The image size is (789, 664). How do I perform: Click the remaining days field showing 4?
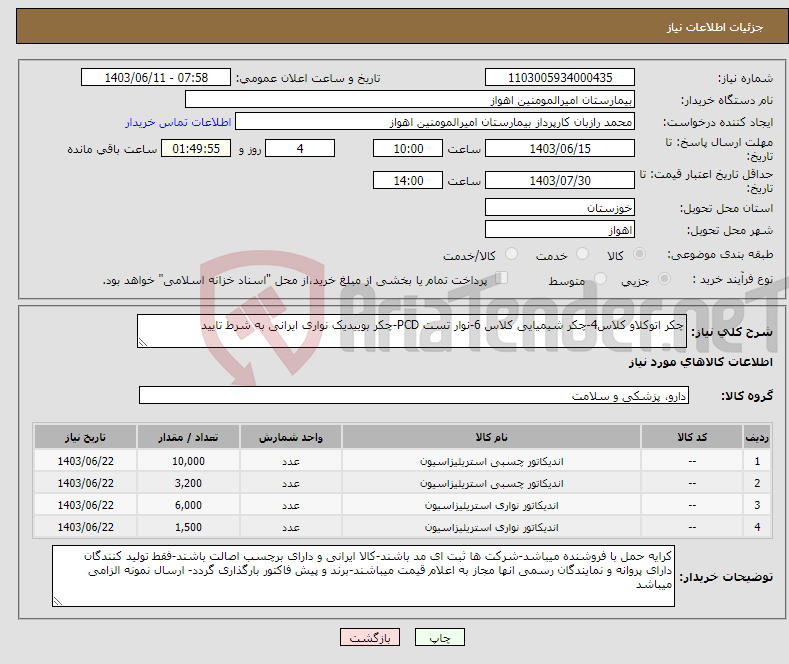click(x=300, y=148)
